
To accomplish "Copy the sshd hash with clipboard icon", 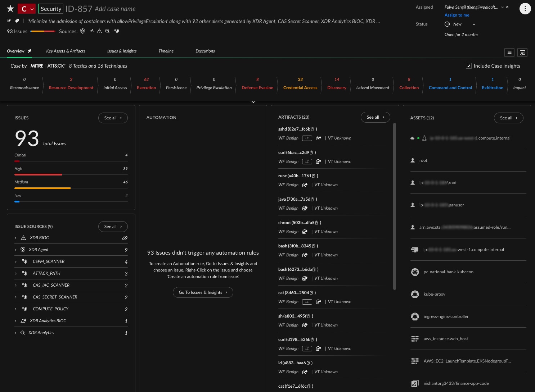I will [313, 129].
